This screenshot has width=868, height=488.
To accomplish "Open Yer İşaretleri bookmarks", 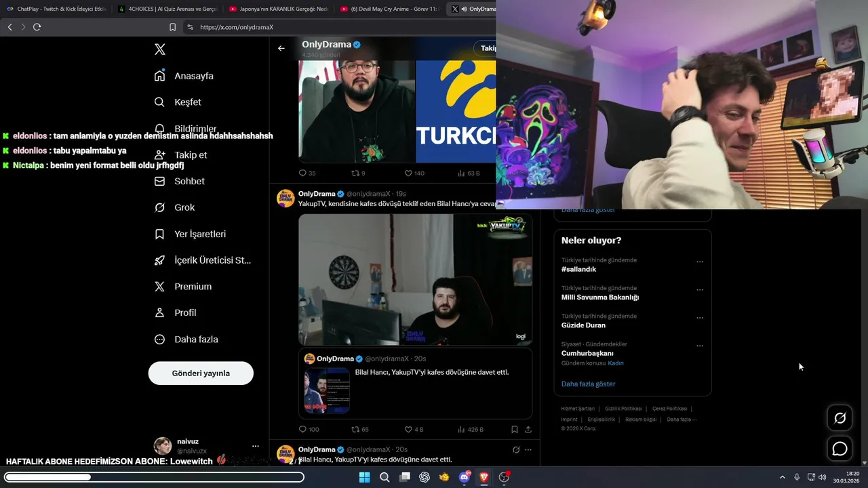I will click(190, 234).
